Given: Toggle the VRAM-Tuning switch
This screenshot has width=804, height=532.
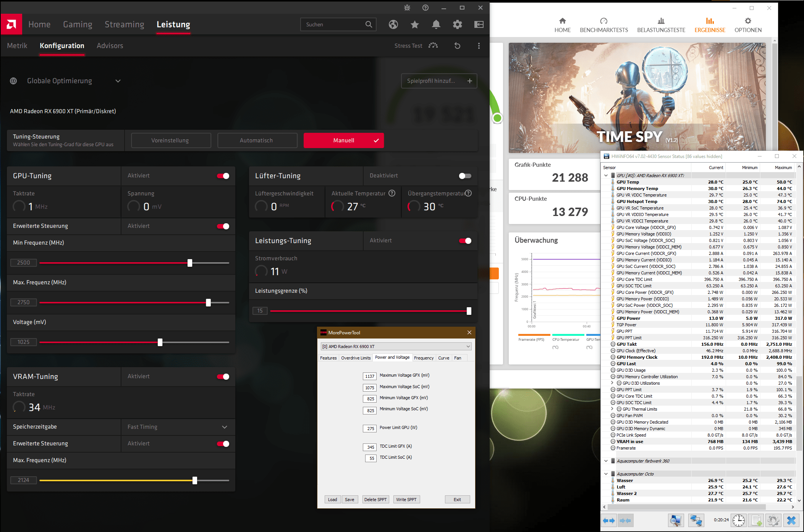Looking at the screenshot, I should point(223,377).
